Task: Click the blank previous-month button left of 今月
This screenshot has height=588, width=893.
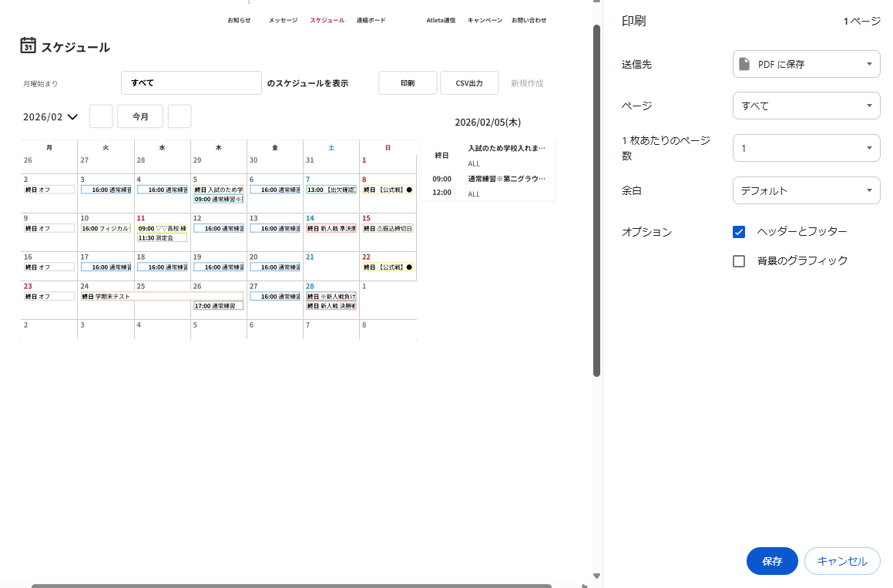Action: (101, 116)
